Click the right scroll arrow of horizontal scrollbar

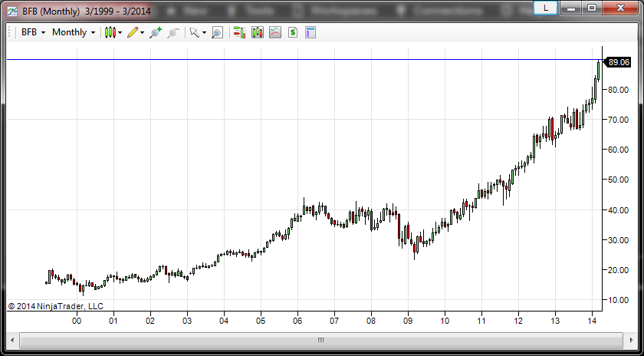[631, 341]
